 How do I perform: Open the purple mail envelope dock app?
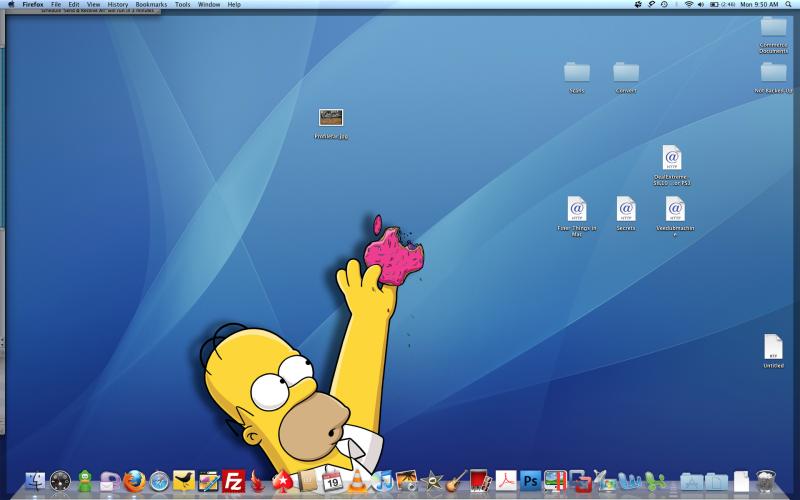pos(110,481)
